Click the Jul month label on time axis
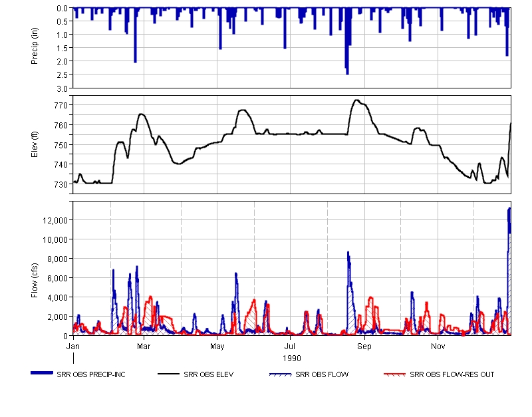Viewport: 532px width, 417px height. click(289, 347)
